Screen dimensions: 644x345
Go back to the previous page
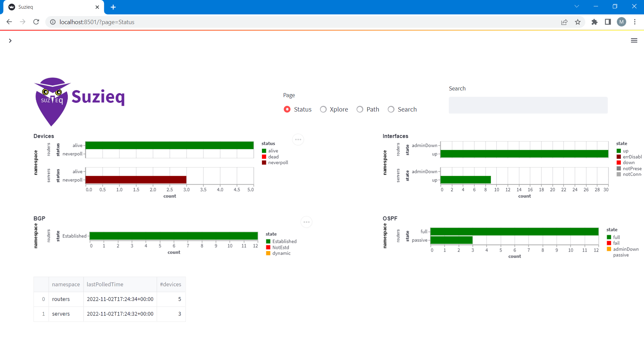click(x=9, y=22)
